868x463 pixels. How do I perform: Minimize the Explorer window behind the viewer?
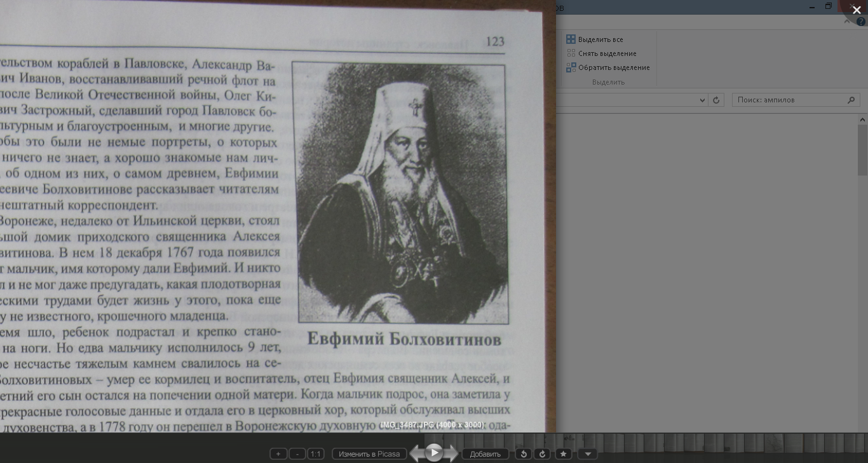pyautogui.click(x=813, y=7)
